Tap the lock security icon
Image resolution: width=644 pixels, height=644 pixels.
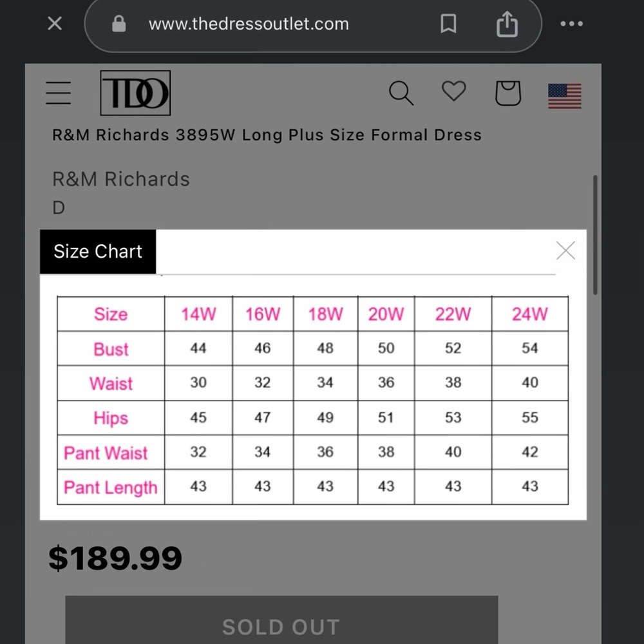[x=118, y=24]
